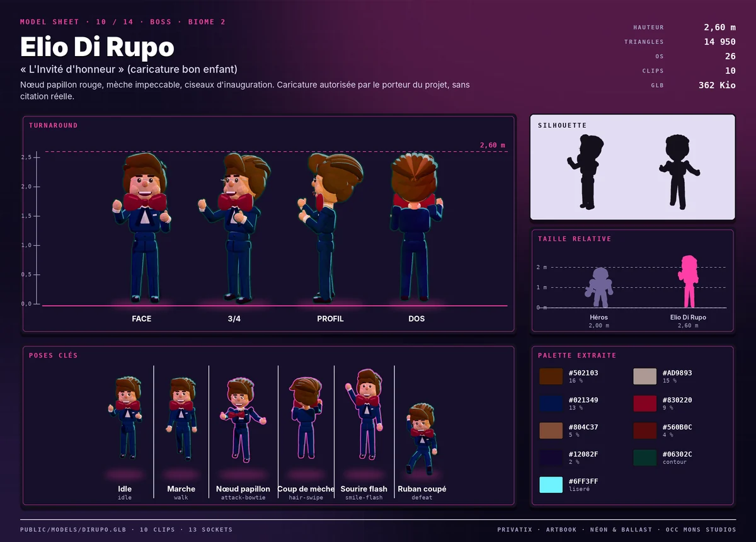Select the Ruban coupé defeat pose
The width and height of the screenshot is (756, 542).
click(421, 439)
